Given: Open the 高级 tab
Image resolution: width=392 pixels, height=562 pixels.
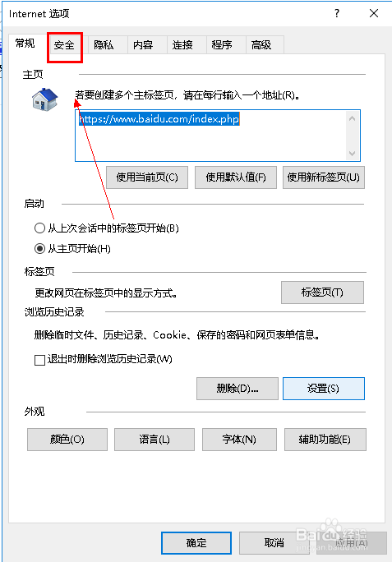Looking at the screenshot, I should pos(262,45).
